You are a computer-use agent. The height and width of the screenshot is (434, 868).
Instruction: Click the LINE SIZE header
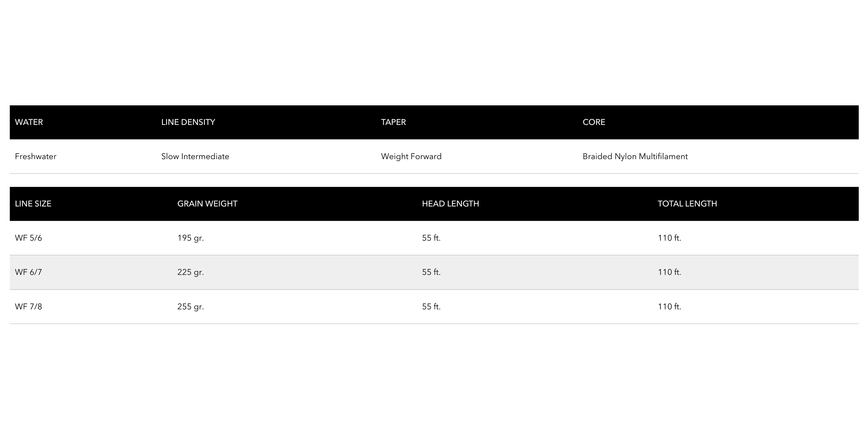coord(33,203)
